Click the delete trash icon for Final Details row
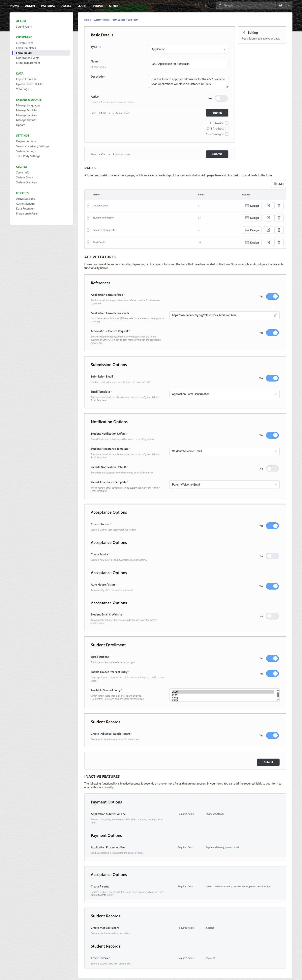This screenshot has width=302, height=980. [x=279, y=242]
